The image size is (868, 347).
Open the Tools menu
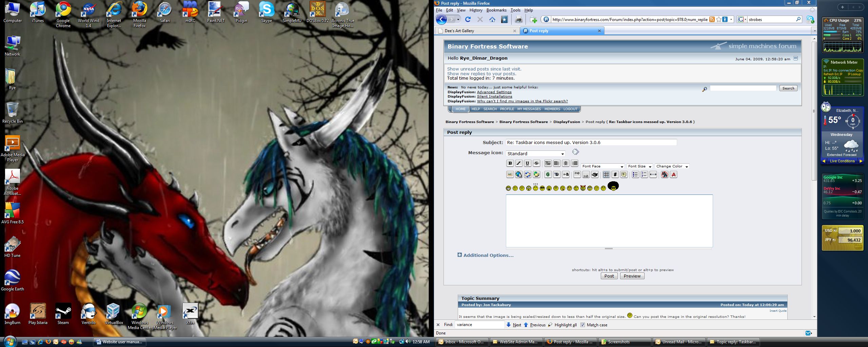515,10
